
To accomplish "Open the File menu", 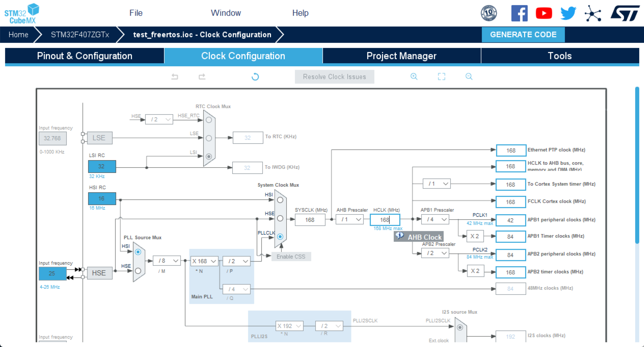I will tap(136, 13).
